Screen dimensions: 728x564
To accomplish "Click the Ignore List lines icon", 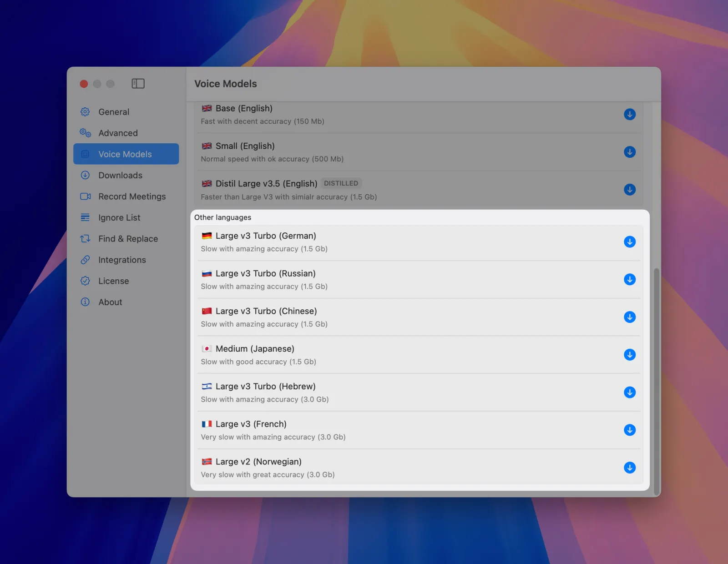I will point(85,217).
